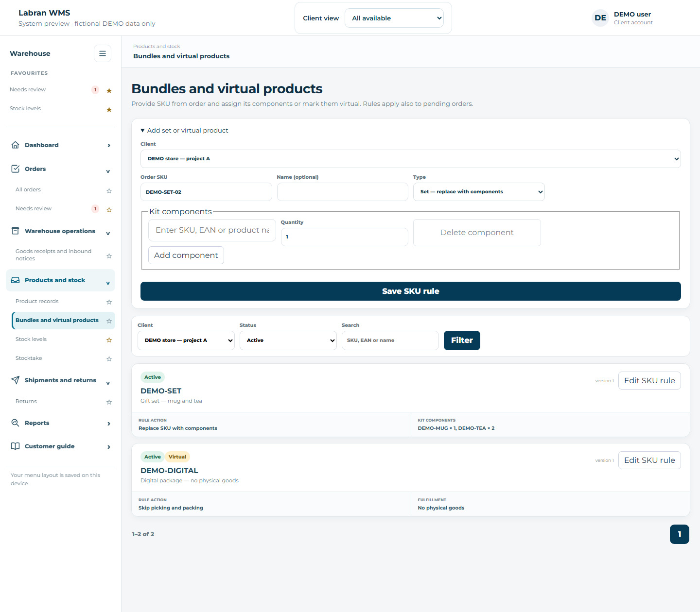Open the Client view dropdown
Viewport: 700px width, 612px height.
(x=394, y=18)
